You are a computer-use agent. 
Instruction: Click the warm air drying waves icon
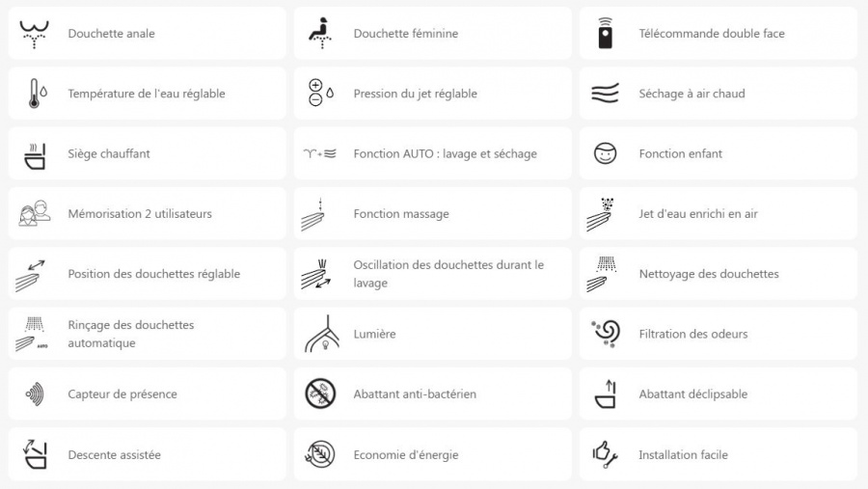[605, 94]
